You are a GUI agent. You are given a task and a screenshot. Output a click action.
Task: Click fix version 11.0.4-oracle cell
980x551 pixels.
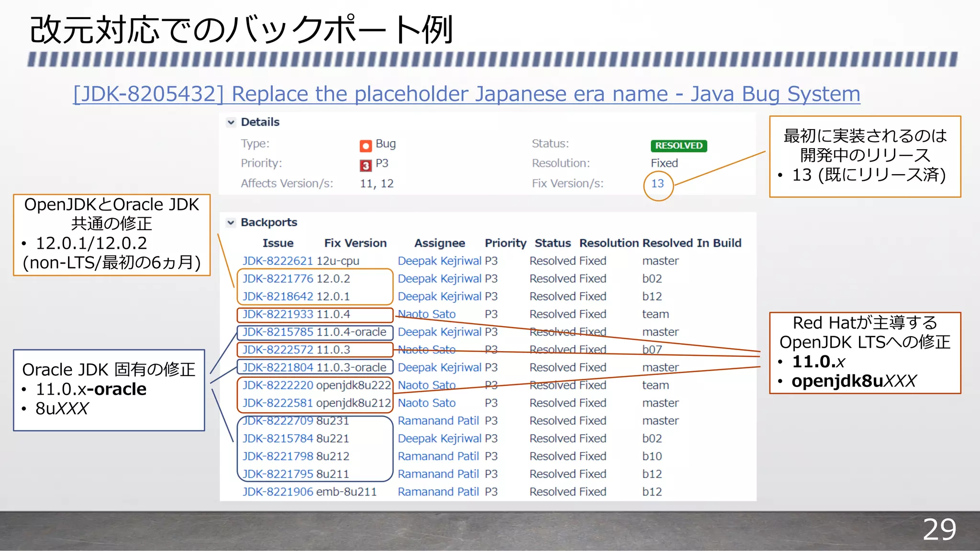(x=351, y=332)
